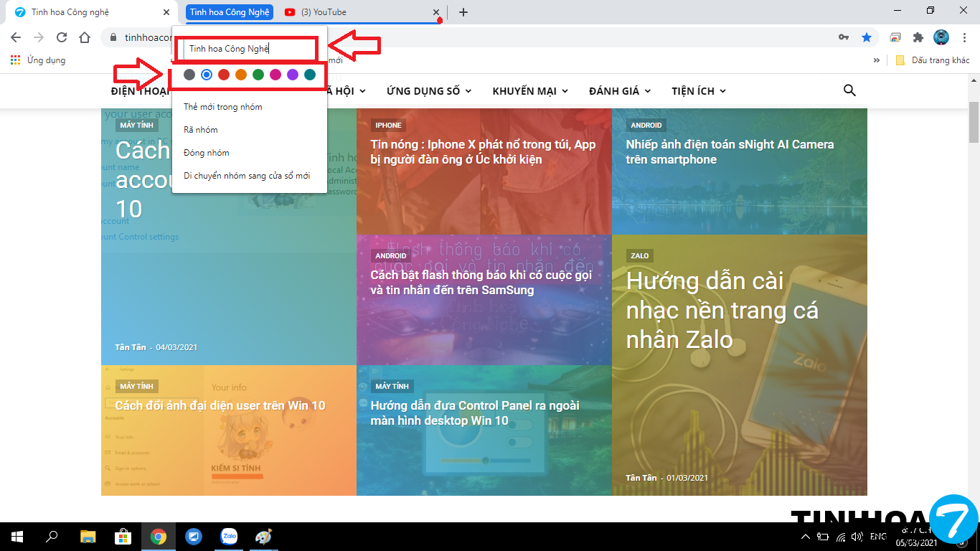Expand the KHUYẾN MẠI dropdown
The image size is (980, 551).
click(529, 91)
